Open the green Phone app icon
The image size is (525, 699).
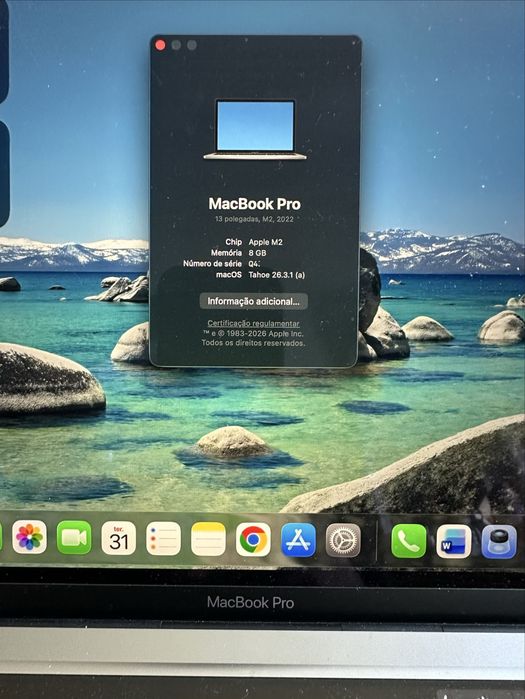[x=409, y=541]
